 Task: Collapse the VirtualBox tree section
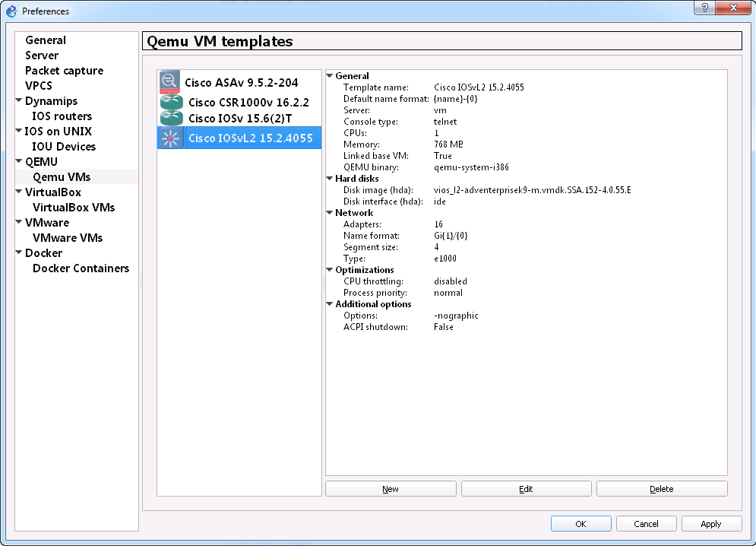pos(19,192)
